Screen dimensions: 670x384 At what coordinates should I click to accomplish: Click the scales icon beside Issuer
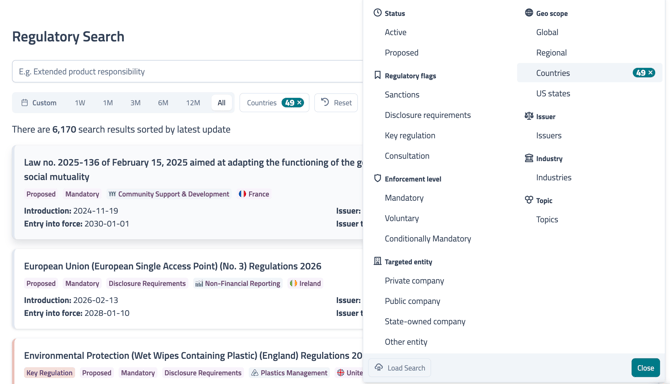click(529, 116)
